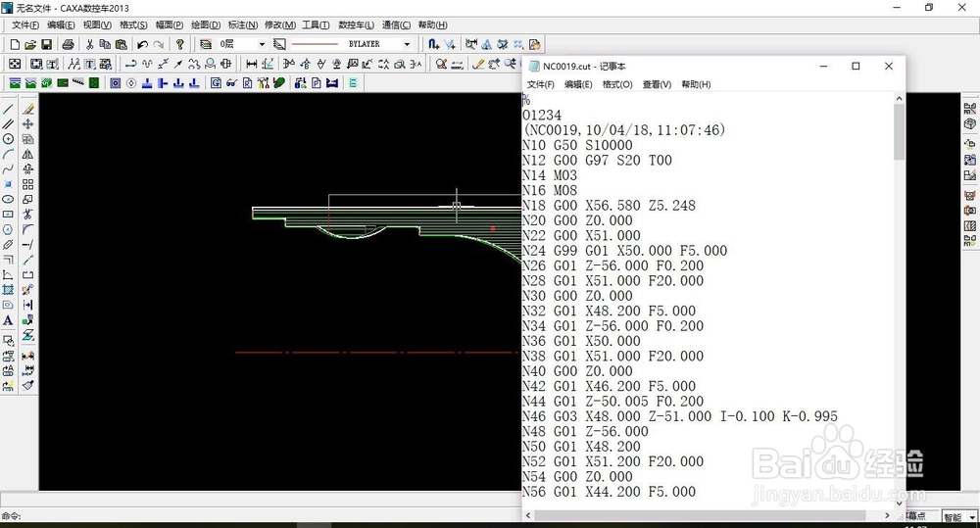This screenshot has height=528, width=980.
Task: Click scroll-right arrow in Notepad
Action: click(886, 515)
